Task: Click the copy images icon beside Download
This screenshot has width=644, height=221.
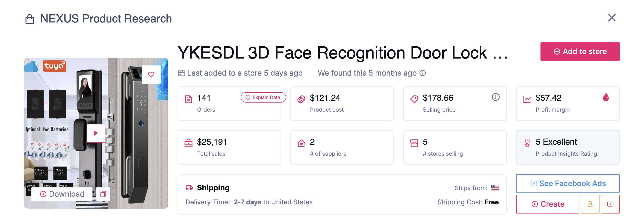Action: 103,194
